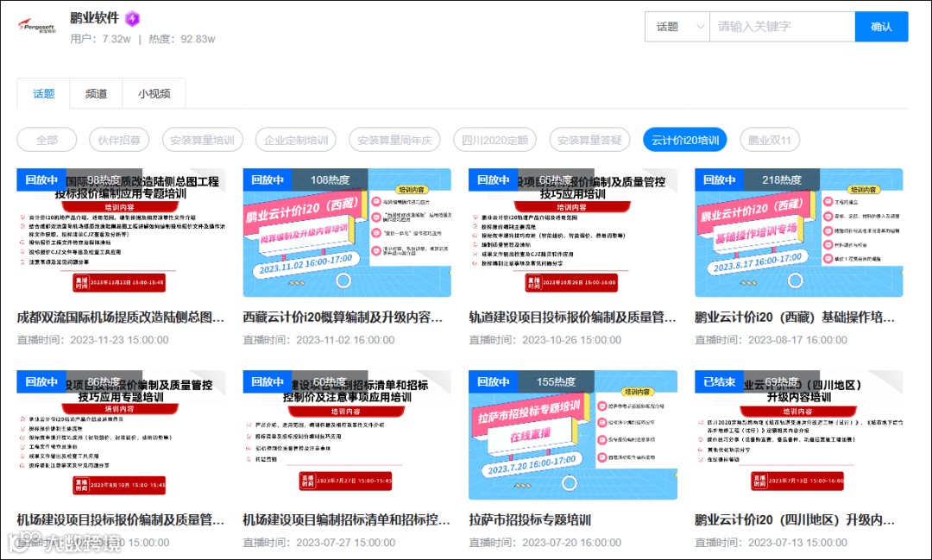Select the 伙伴招募 topic filter
The image size is (932, 560).
119,141
